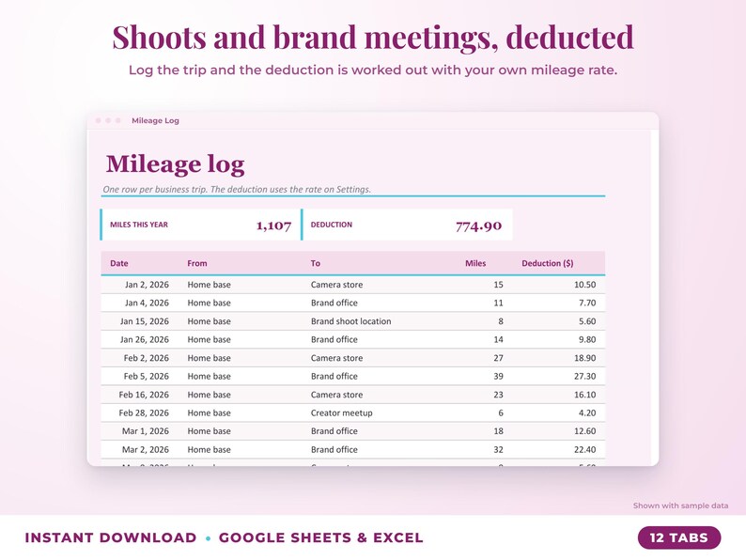Click the 14 miles cell
The image size is (746, 560).
[498, 339]
